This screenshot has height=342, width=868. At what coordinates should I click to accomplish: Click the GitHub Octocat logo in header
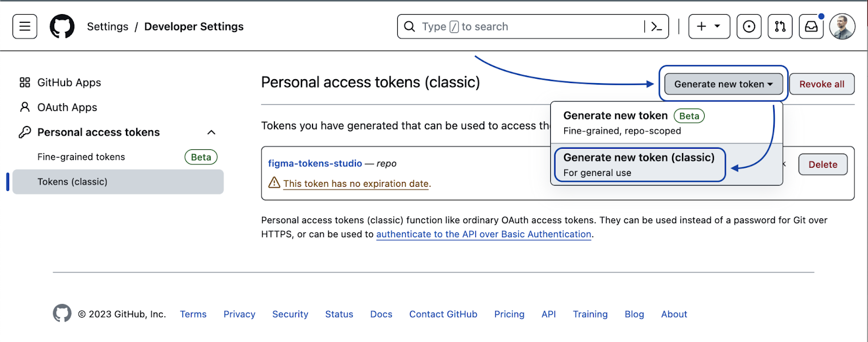(62, 27)
